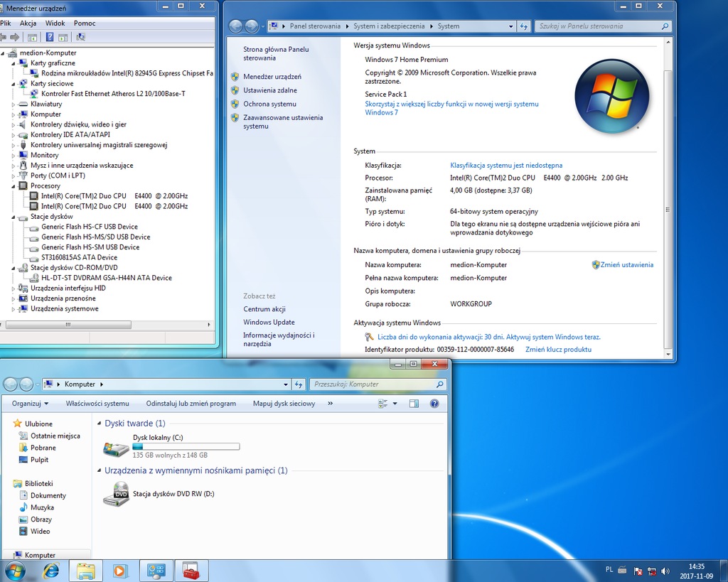Select the DVD RW (D:) drive icon
This screenshot has height=582, width=728.
tap(116, 493)
